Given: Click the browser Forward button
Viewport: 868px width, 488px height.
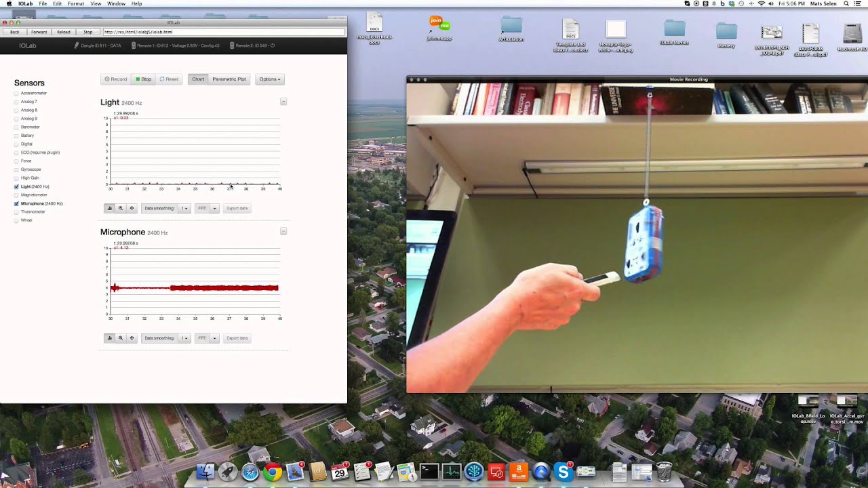Looking at the screenshot, I should (39, 32).
